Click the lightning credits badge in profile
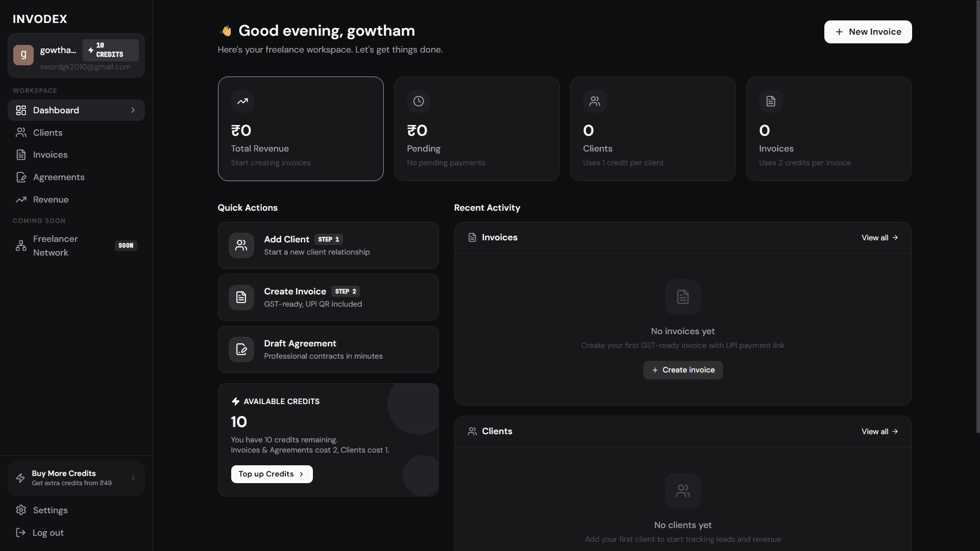This screenshot has height=551, width=980. pos(110,50)
